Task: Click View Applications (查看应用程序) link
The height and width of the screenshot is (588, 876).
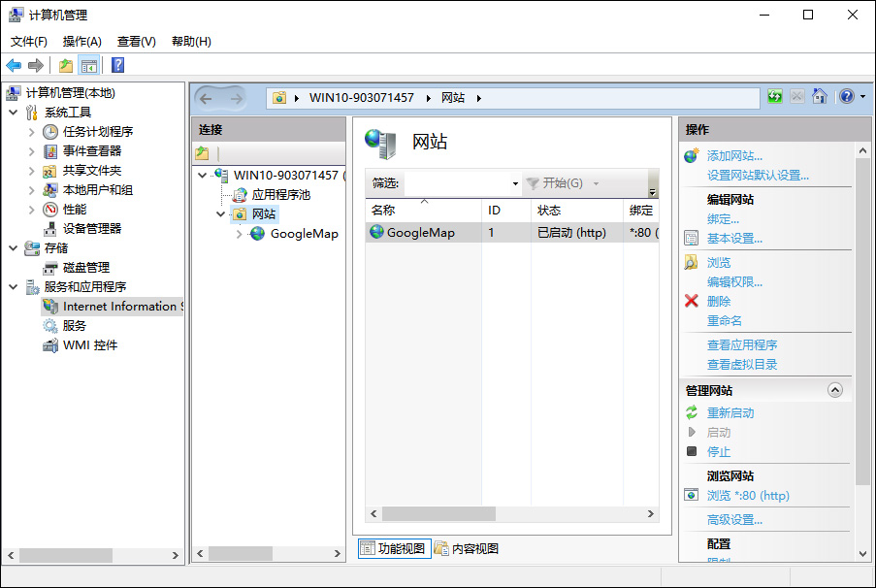Action: [x=742, y=345]
